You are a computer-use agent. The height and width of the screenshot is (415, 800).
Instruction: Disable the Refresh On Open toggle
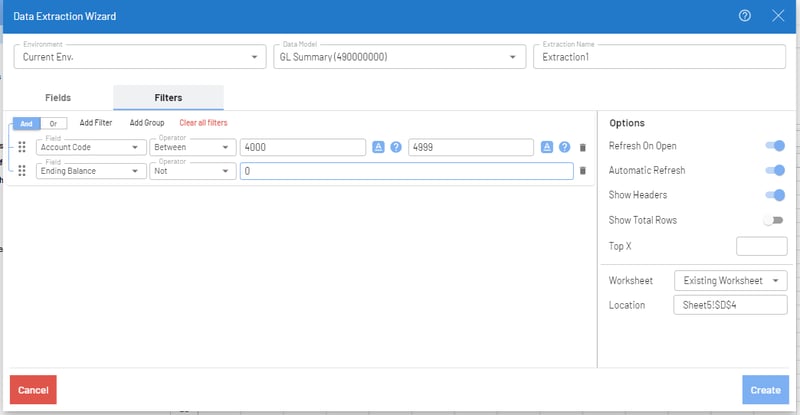pyautogui.click(x=774, y=146)
